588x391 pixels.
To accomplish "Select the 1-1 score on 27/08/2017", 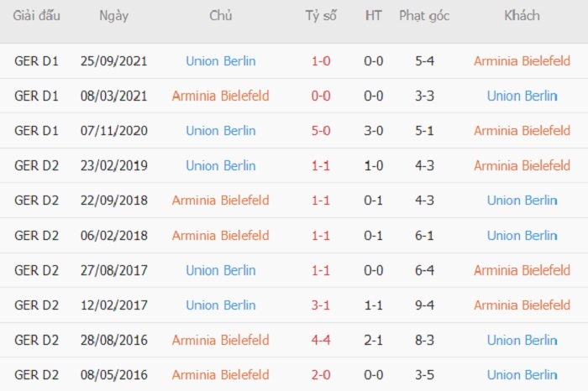I will coord(321,270).
